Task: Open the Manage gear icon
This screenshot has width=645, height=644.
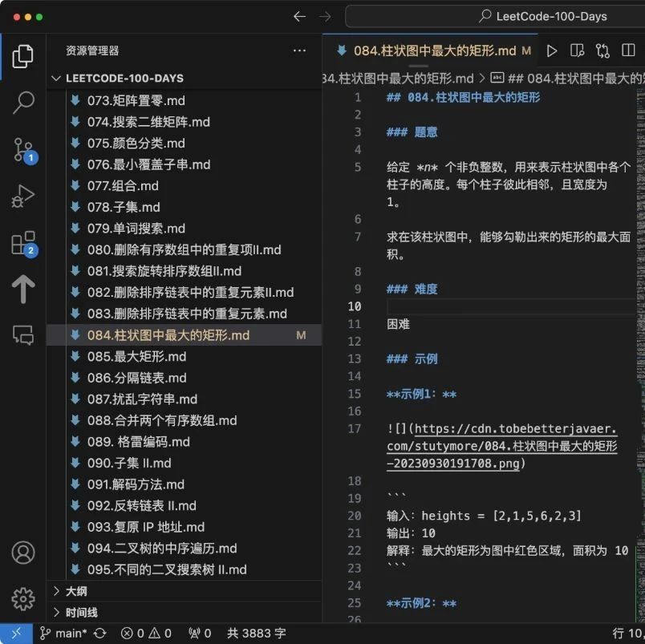Action: [x=23, y=598]
